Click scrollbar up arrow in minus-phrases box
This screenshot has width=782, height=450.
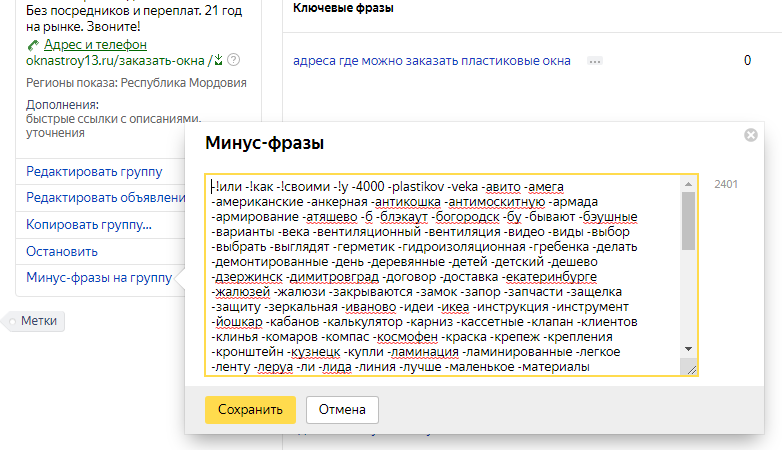click(x=688, y=184)
